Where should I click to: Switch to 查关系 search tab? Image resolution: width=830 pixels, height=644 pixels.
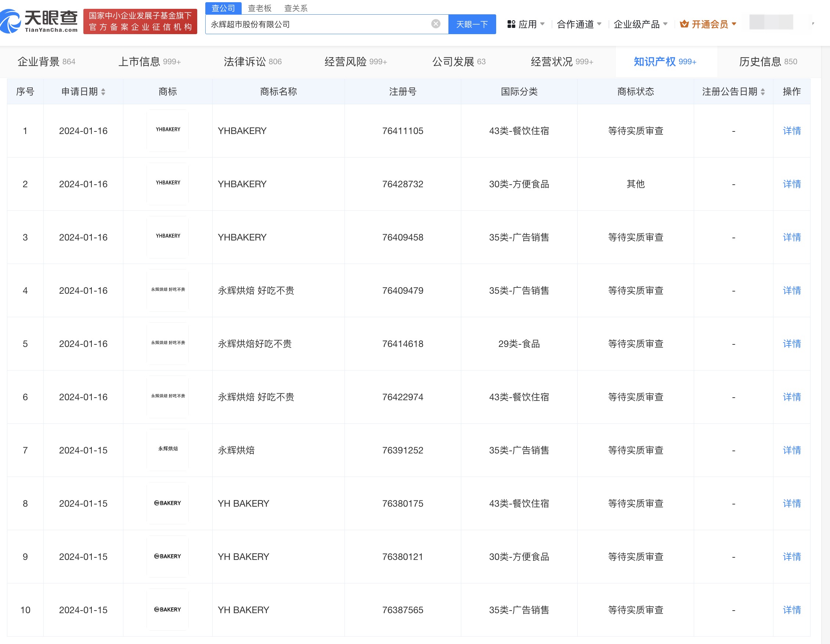(296, 8)
